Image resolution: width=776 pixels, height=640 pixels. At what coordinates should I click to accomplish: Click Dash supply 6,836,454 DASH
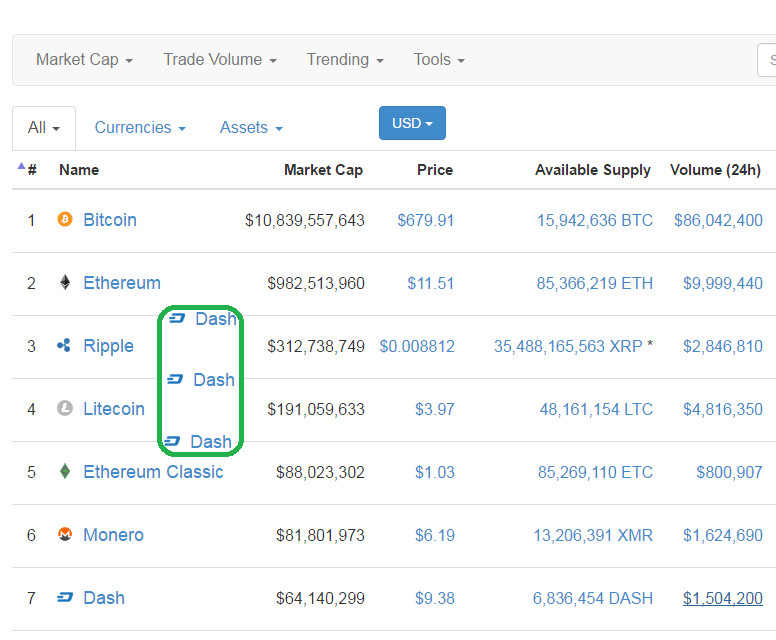tap(593, 598)
